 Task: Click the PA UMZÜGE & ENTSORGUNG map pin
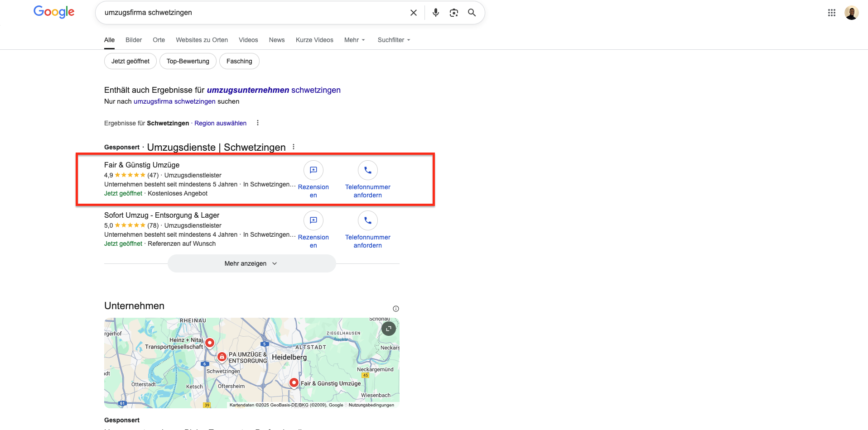222,357
